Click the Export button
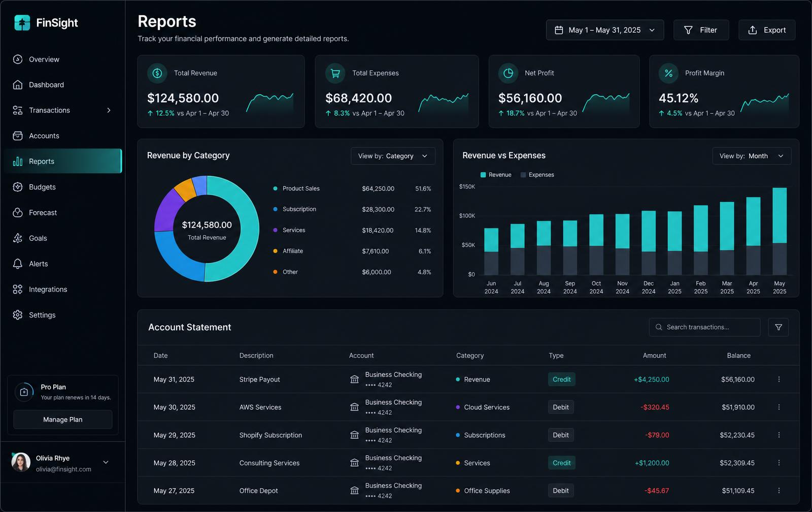The height and width of the screenshot is (512, 812). point(767,30)
